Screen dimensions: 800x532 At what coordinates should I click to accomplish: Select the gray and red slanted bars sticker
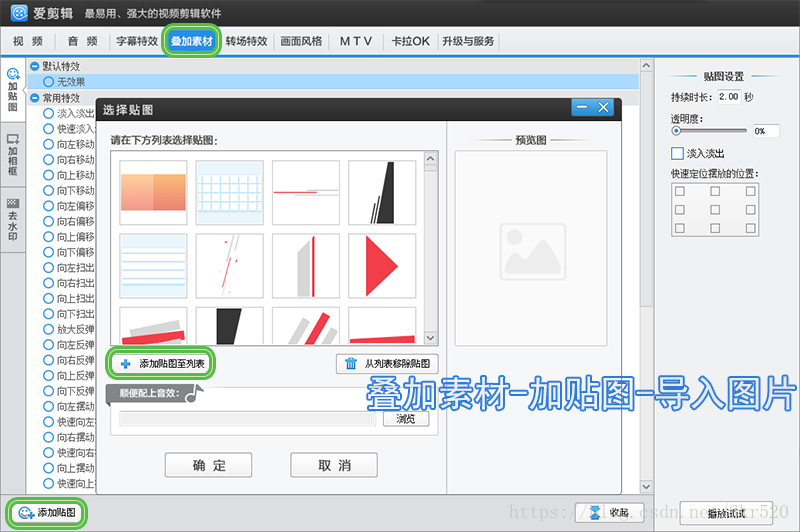tap(153, 325)
